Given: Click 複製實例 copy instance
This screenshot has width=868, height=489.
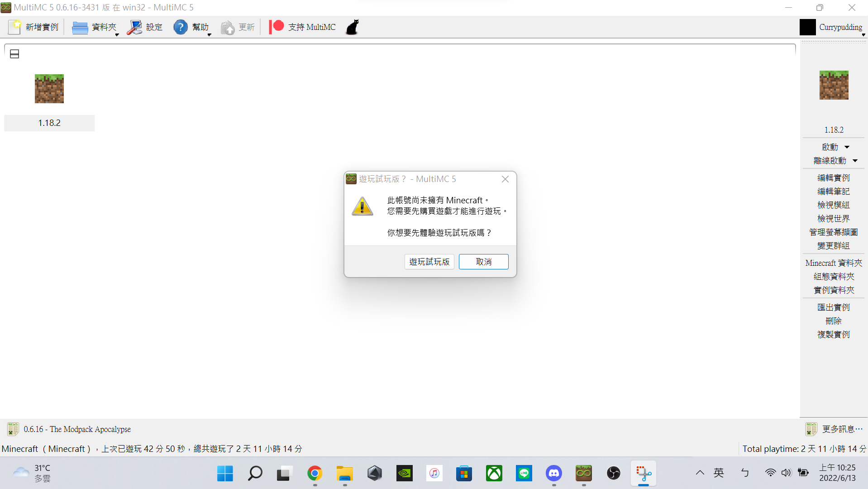Looking at the screenshot, I should click(834, 335).
